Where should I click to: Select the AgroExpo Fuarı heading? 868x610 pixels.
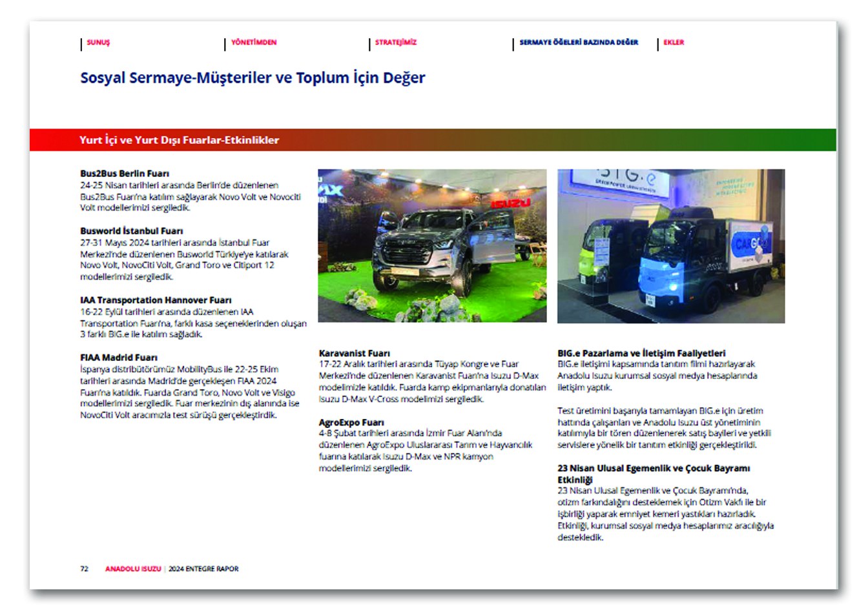pos(351,423)
